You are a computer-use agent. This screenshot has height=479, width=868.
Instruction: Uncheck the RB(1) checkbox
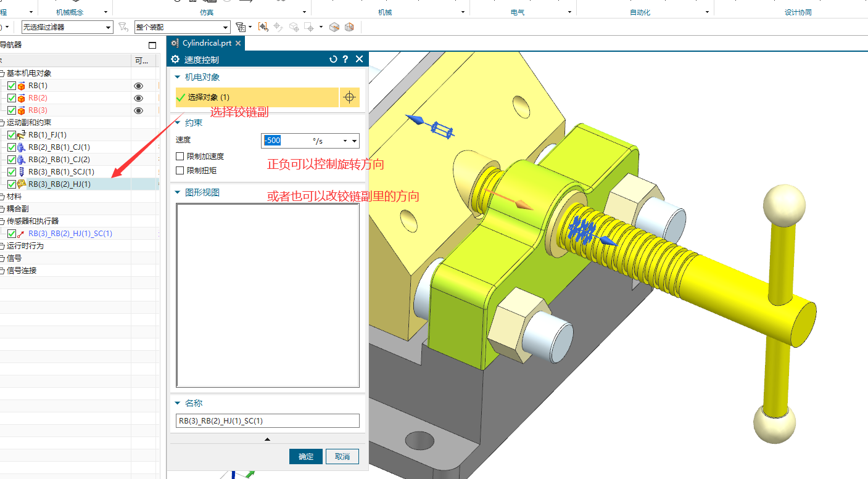tap(12, 86)
